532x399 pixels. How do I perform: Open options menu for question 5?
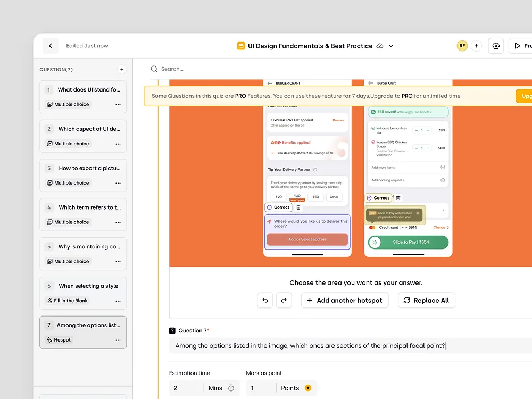pos(118,262)
